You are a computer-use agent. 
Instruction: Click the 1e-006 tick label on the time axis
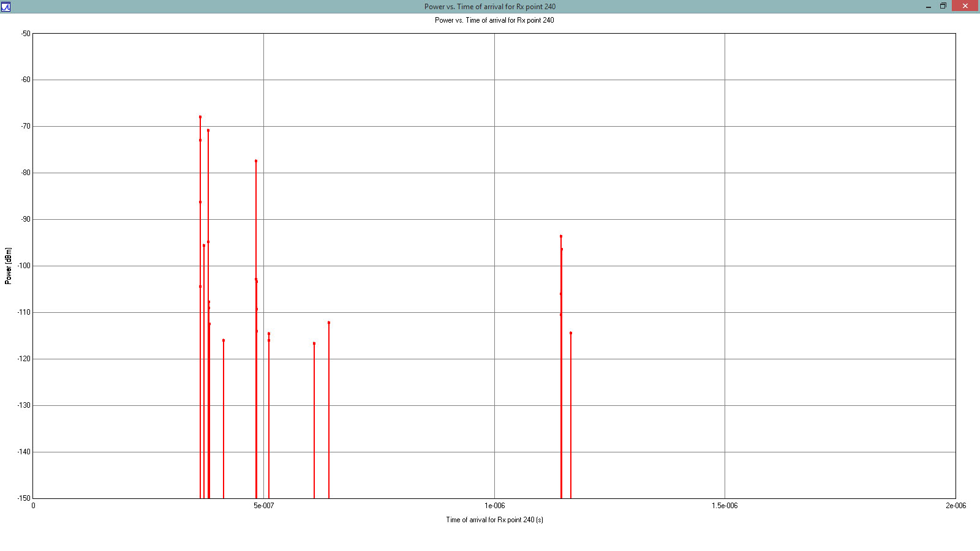[x=494, y=506]
